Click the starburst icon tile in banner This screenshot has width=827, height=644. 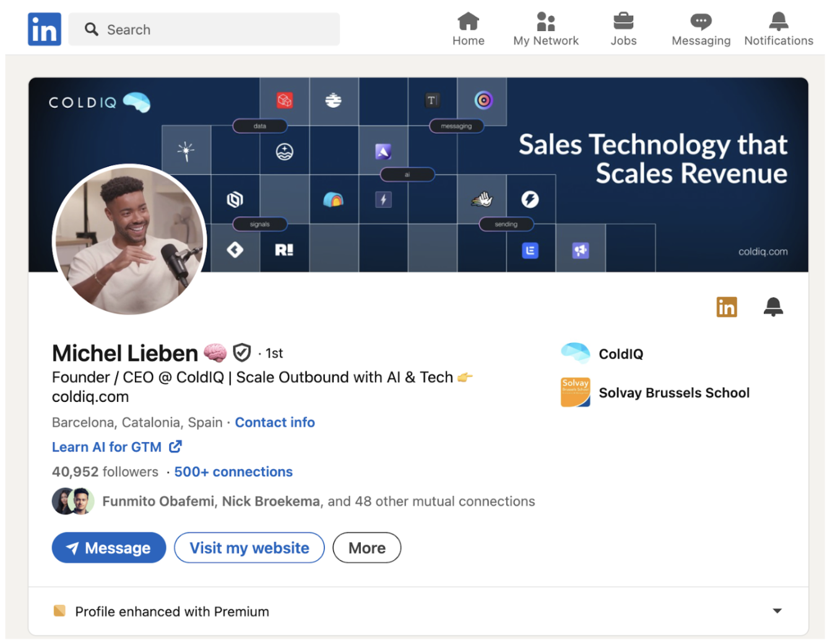[186, 150]
